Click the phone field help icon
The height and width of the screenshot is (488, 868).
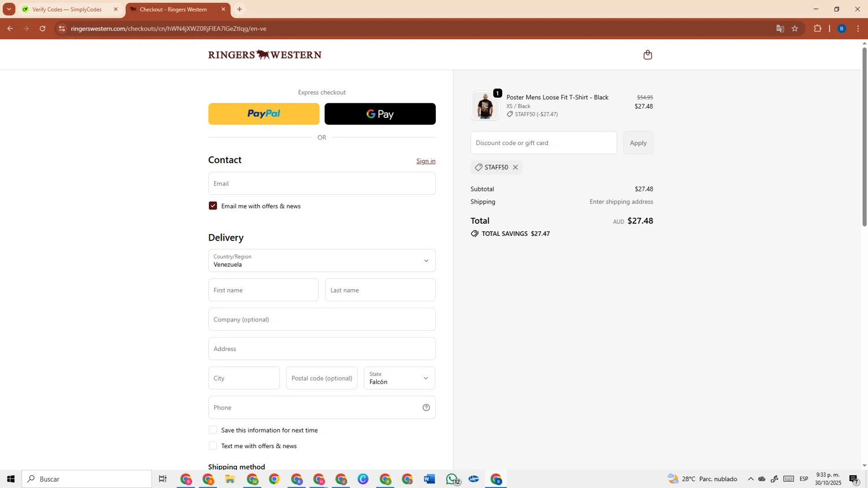coord(426,408)
